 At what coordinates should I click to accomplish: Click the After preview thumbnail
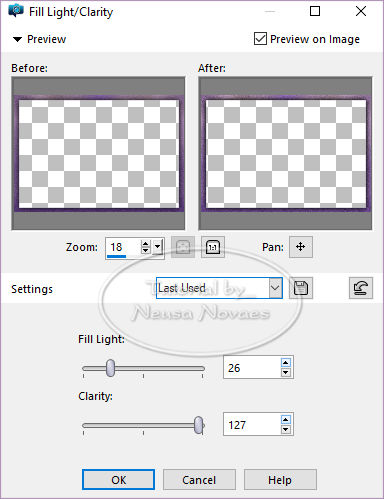pos(285,153)
